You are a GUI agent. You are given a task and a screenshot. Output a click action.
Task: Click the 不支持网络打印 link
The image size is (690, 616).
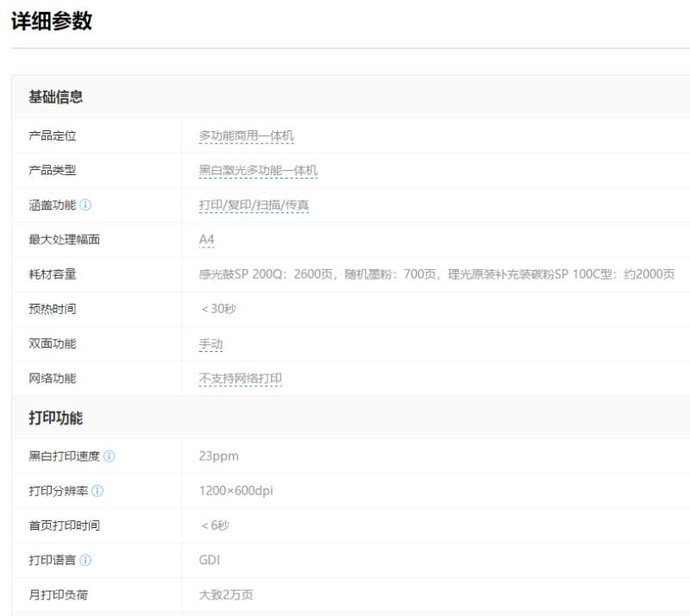[241, 378]
